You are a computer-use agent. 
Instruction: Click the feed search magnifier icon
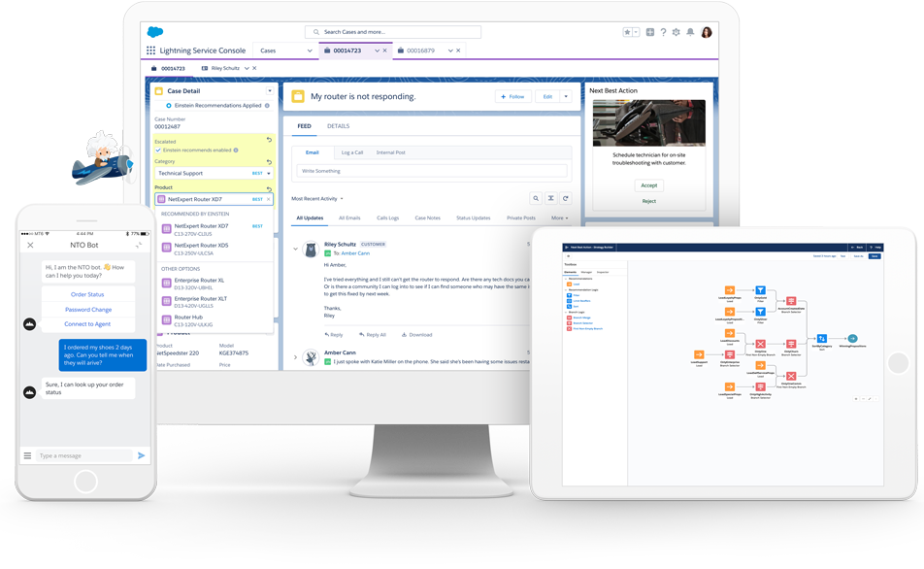[x=535, y=198]
